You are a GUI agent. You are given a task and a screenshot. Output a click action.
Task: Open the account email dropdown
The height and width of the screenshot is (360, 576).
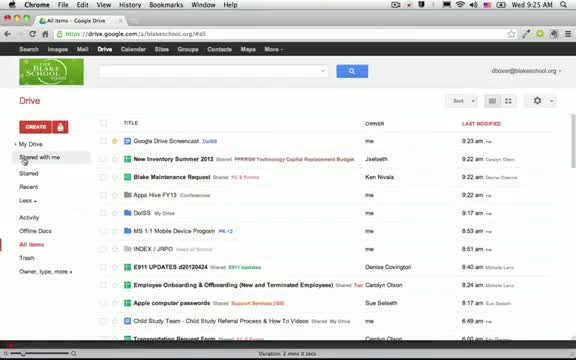pyautogui.click(x=526, y=71)
